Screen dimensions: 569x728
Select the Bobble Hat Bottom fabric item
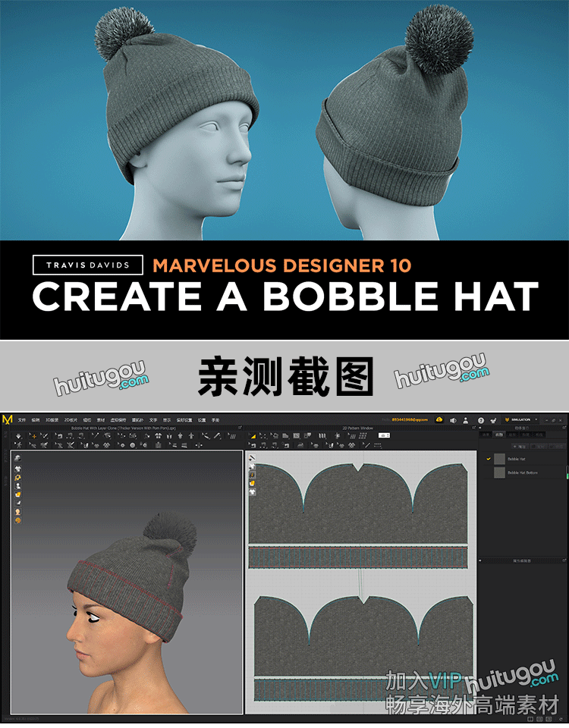point(522,472)
